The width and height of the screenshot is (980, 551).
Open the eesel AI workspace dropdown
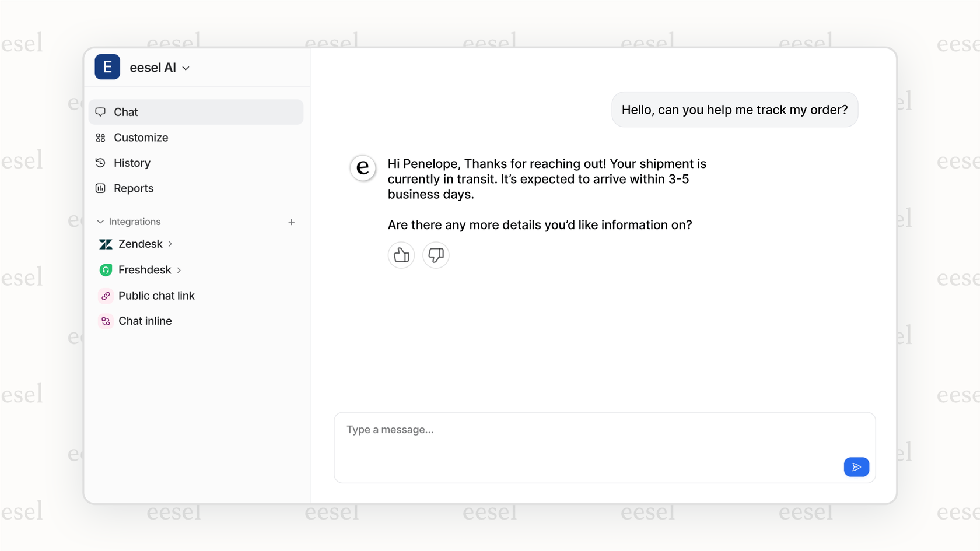tap(185, 68)
